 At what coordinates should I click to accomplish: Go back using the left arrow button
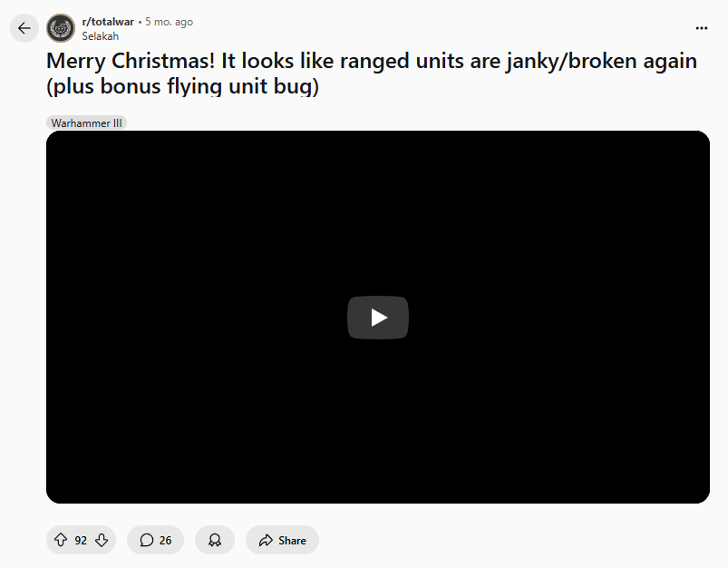pyautogui.click(x=24, y=28)
